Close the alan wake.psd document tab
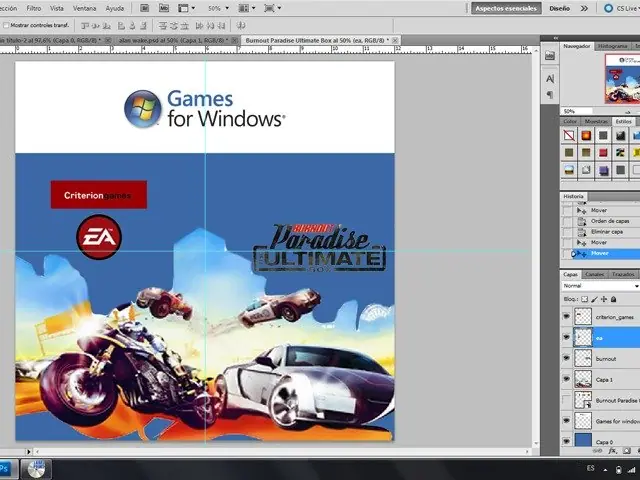This screenshot has width=640, height=480. [x=234, y=40]
